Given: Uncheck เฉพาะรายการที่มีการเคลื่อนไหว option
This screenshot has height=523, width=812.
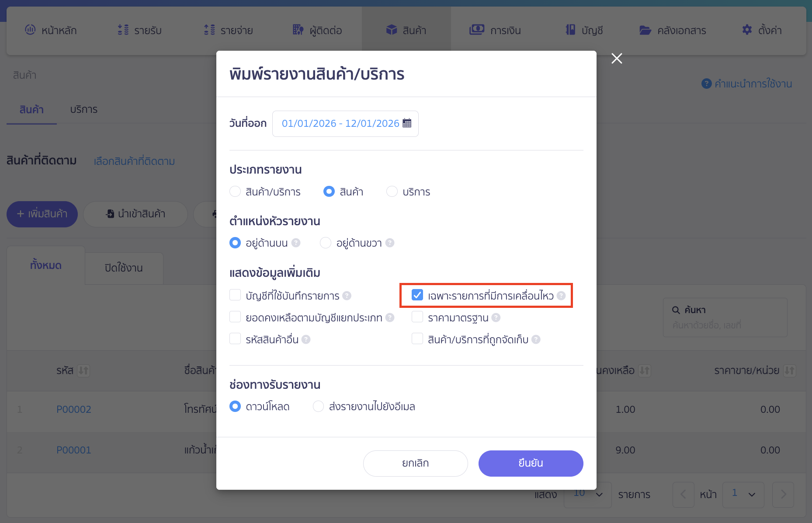Looking at the screenshot, I should tap(417, 295).
